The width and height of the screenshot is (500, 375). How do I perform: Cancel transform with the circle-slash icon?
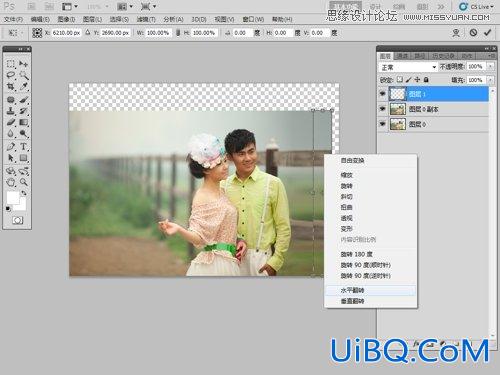click(473, 33)
